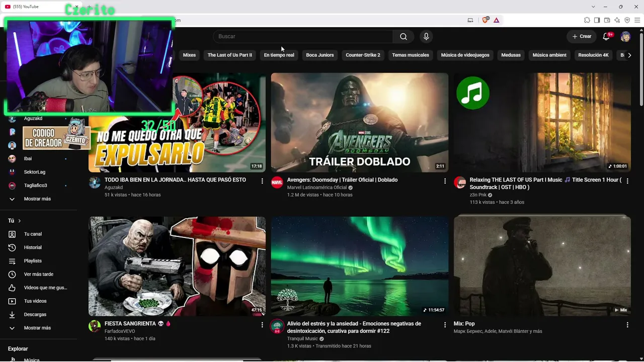Expand Mostrar más below Tagliafico3

click(x=38, y=199)
